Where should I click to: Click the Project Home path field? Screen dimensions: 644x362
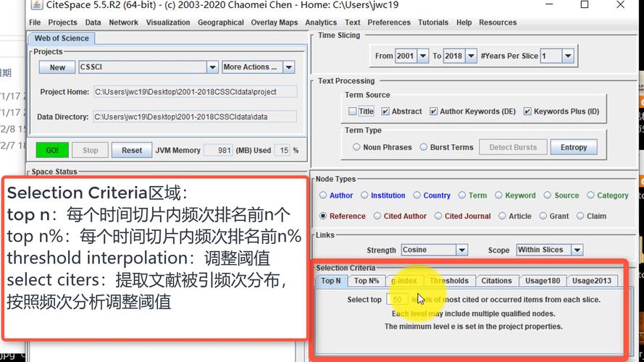coord(195,92)
